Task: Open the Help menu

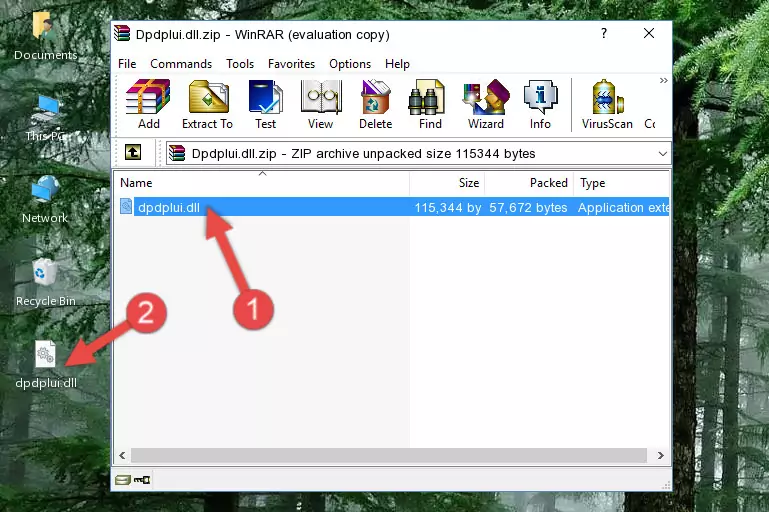Action: (397, 64)
